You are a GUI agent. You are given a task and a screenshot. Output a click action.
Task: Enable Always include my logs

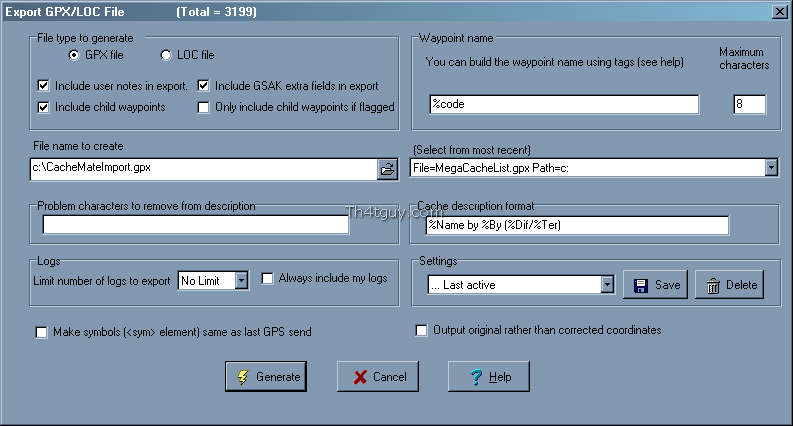(x=268, y=279)
